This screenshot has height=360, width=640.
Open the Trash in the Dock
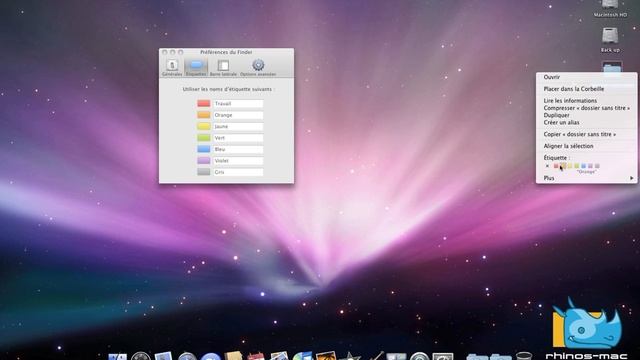click(524, 356)
